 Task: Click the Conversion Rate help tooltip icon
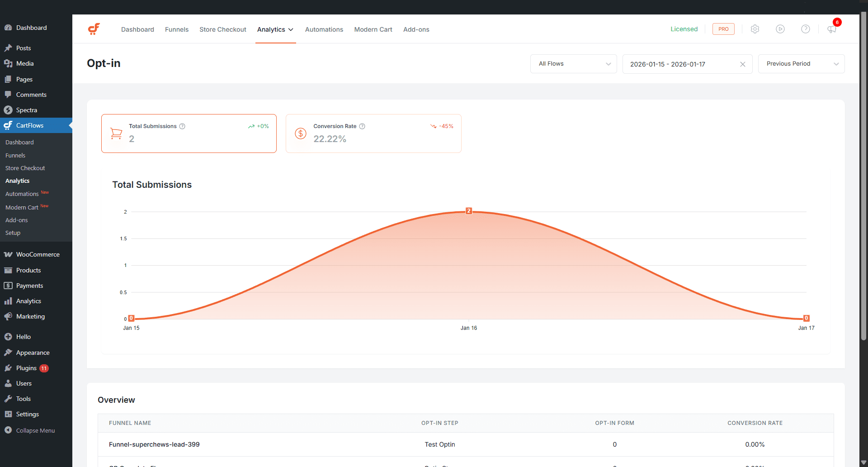point(362,126)
